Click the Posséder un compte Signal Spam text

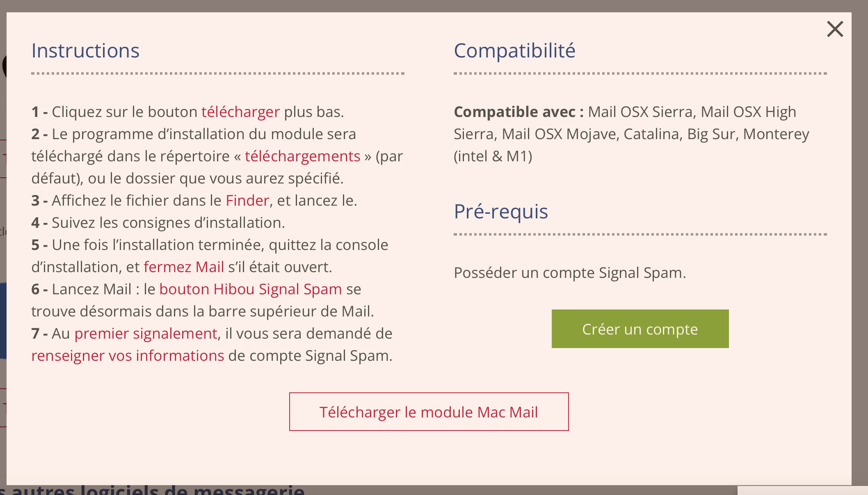[x=570, y=273]
